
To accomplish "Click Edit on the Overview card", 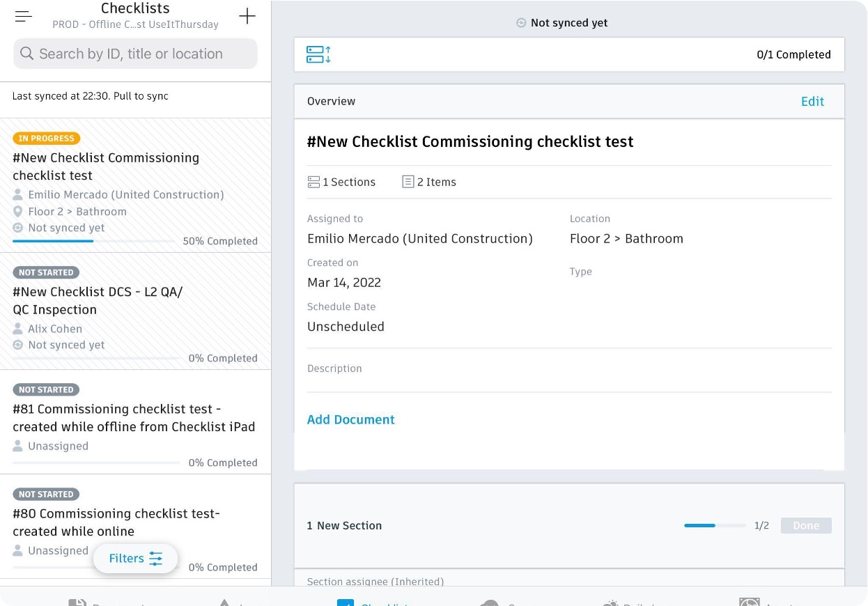I will point(812,101).
